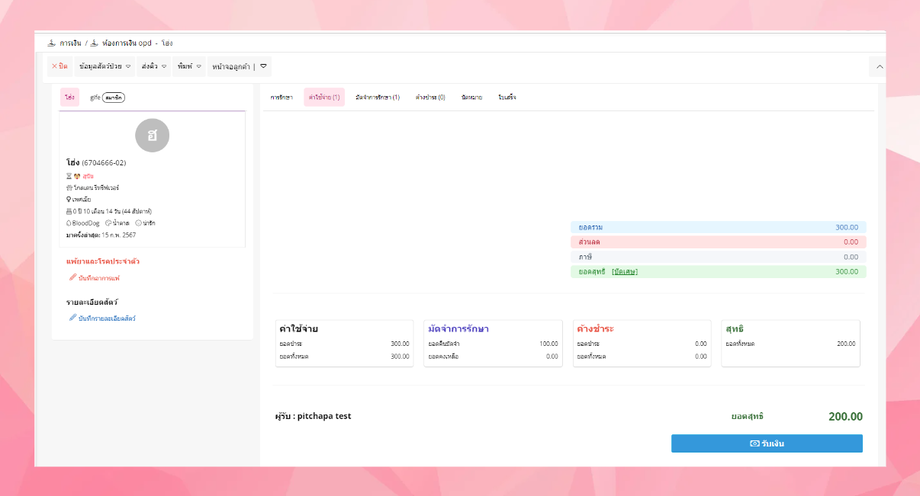920x496 pixels.
Task: Click the ยอดรวม 300.00 total row
Action: point(718,227)
